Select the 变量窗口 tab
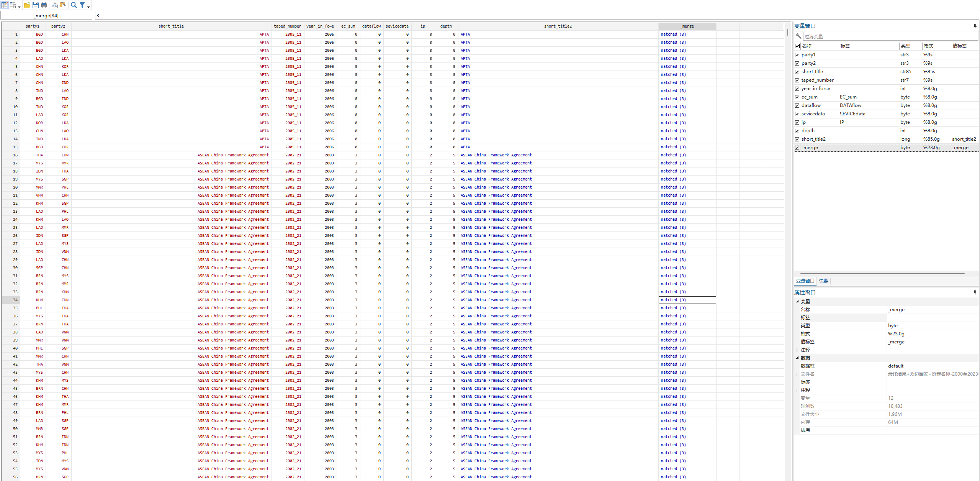Image resolution: width=980 pixels, height=481 pixels. coord(805,281)
